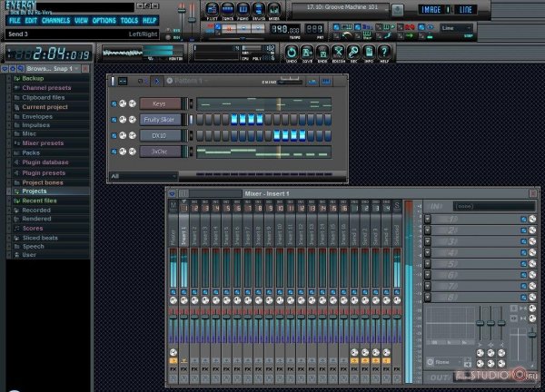Show the Browser via its top toolbar icon
The width and height of the screenshot is (545, 392).
(x=258, y=9)
